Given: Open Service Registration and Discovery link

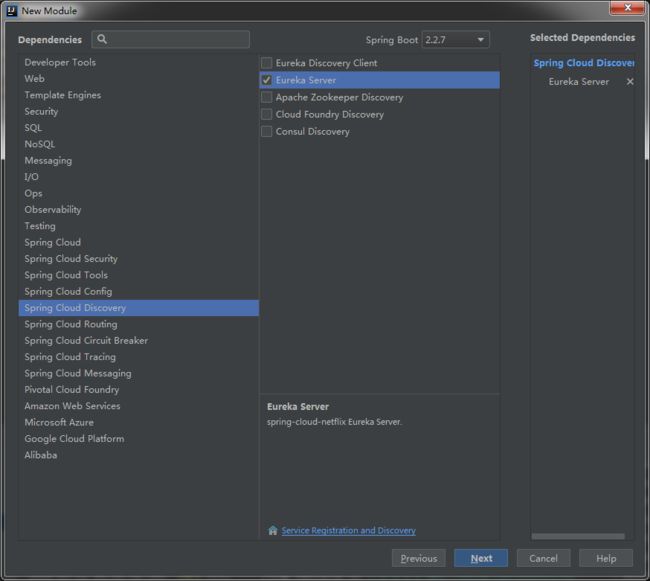Looking at the screenshot, I should coord(348,530).
